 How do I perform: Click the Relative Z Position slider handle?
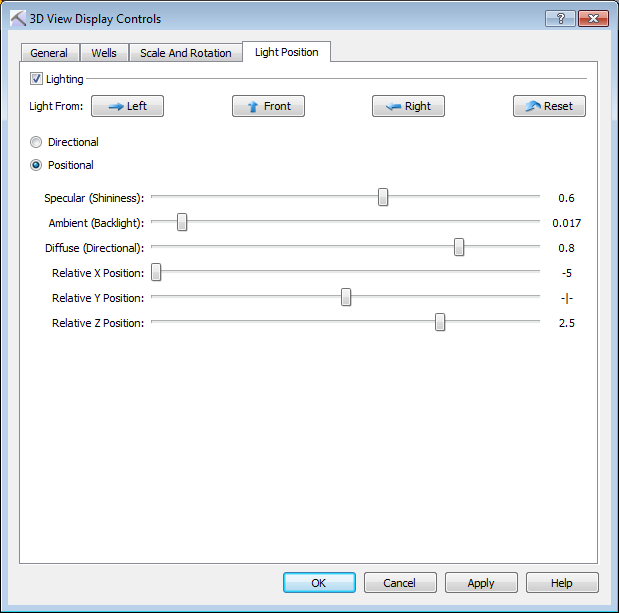coord(440,322)
